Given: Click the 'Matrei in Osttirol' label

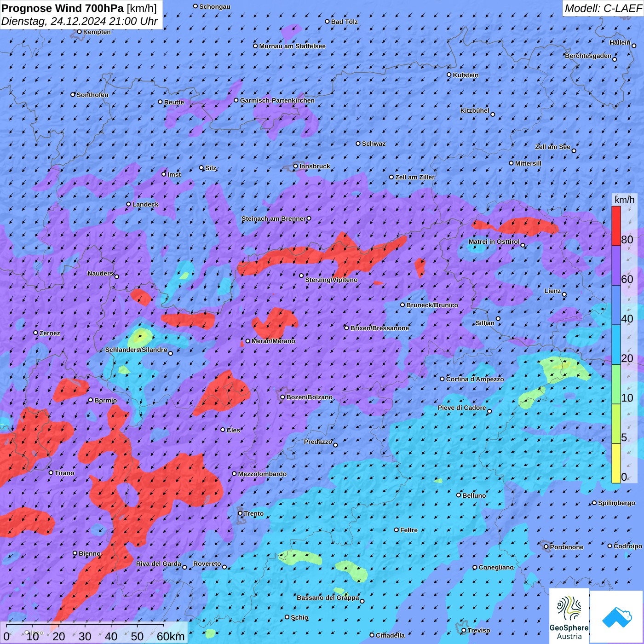Looking at the screenshot, I should [494, 241].
